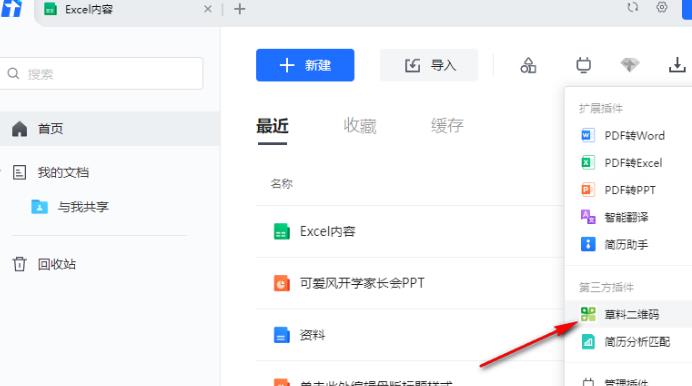Click the document icon beside 我的文档
This screenshot has height=386, width=692.
tap(19, 172)
